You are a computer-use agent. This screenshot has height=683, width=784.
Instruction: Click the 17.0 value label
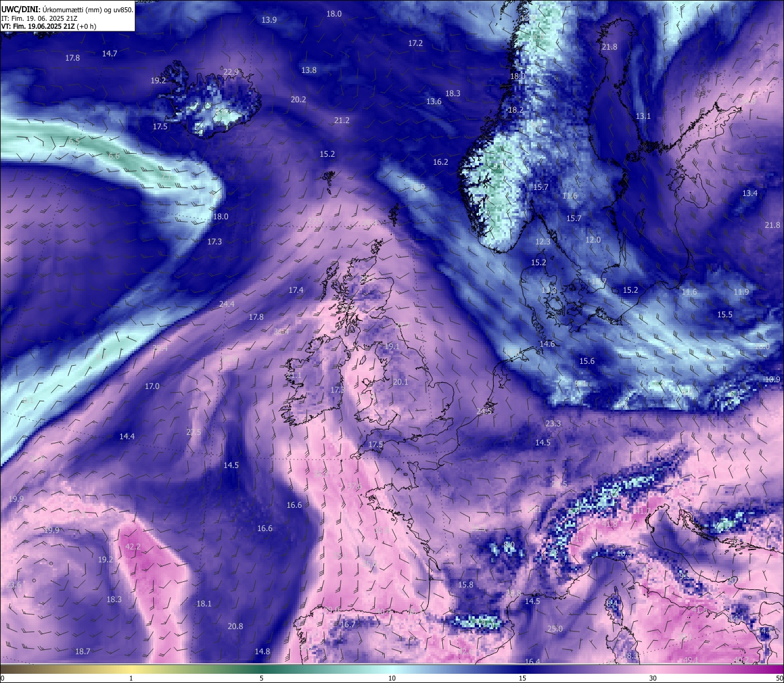coord(152,386)
